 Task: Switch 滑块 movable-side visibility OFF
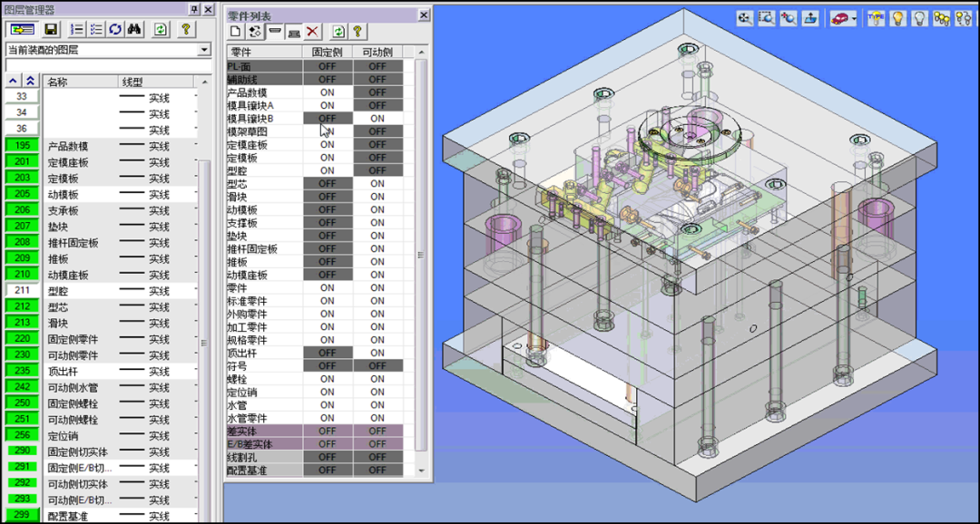[x=377, y=196]
